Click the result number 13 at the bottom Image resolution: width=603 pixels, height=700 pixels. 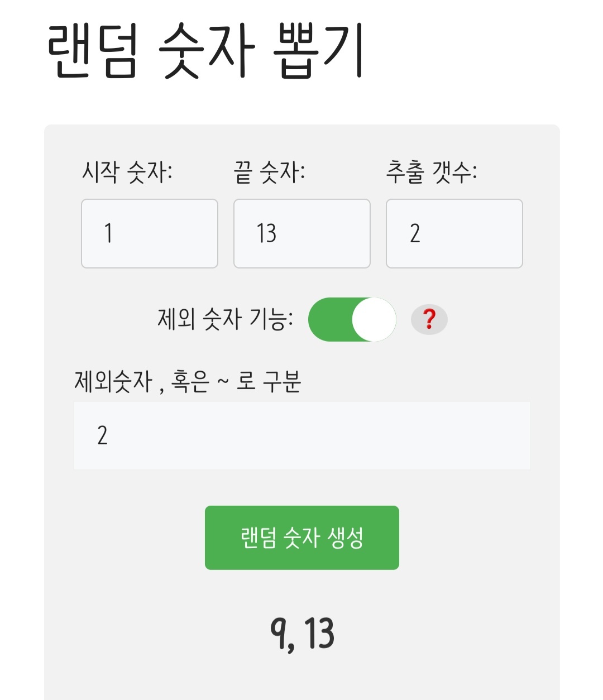coord(319,634)
